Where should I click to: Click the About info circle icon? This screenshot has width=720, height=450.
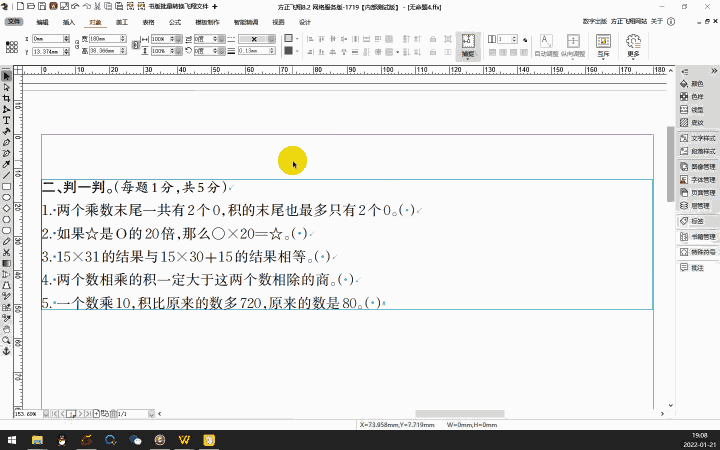[671, 22]
